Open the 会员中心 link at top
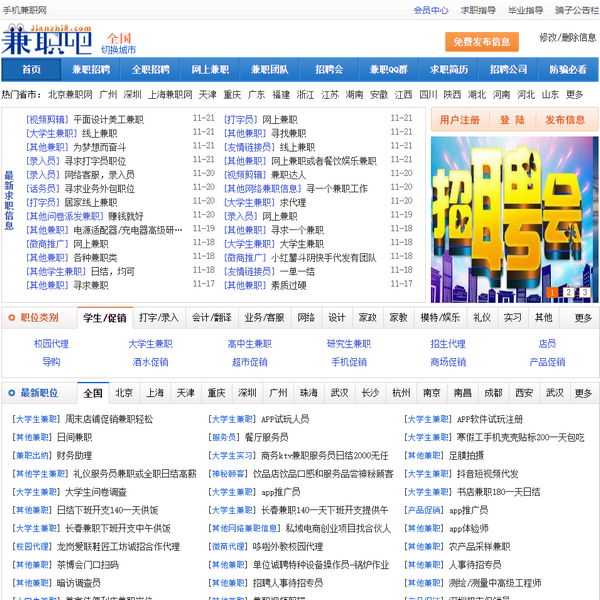Screen dimensions: 600x600 point(430,10)
